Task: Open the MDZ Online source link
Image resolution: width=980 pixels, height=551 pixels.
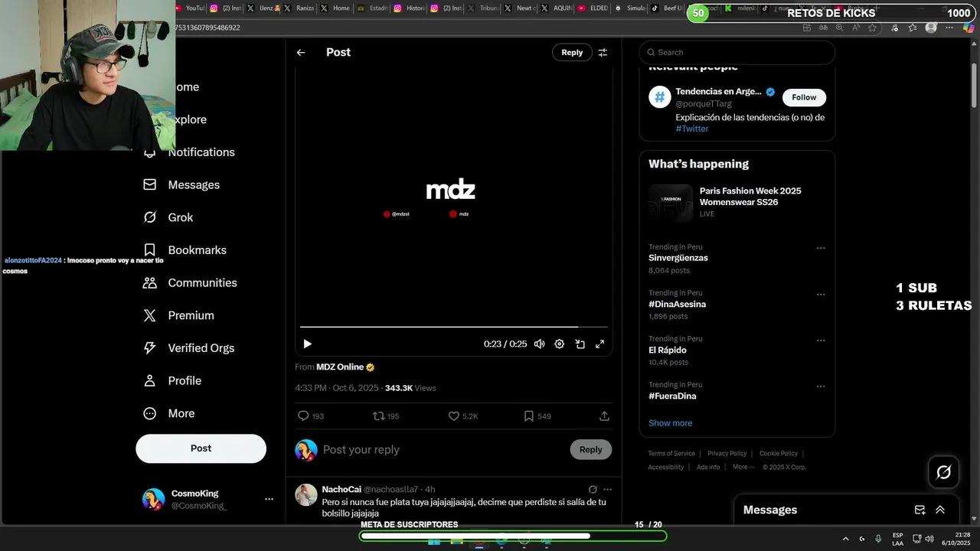Action: [x=340, y=367]
